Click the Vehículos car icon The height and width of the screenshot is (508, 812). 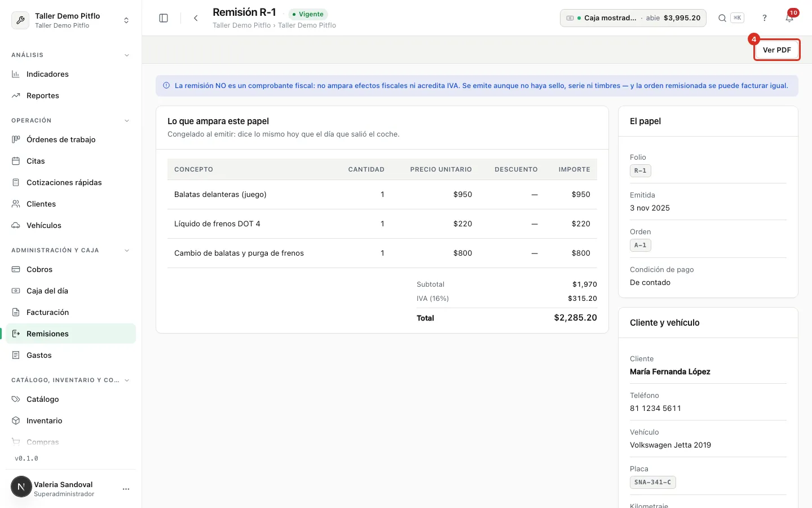(x=16, y=225)
